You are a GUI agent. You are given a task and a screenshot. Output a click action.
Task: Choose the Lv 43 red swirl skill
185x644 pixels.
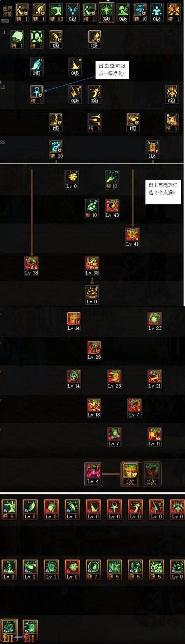pos(112,208)
